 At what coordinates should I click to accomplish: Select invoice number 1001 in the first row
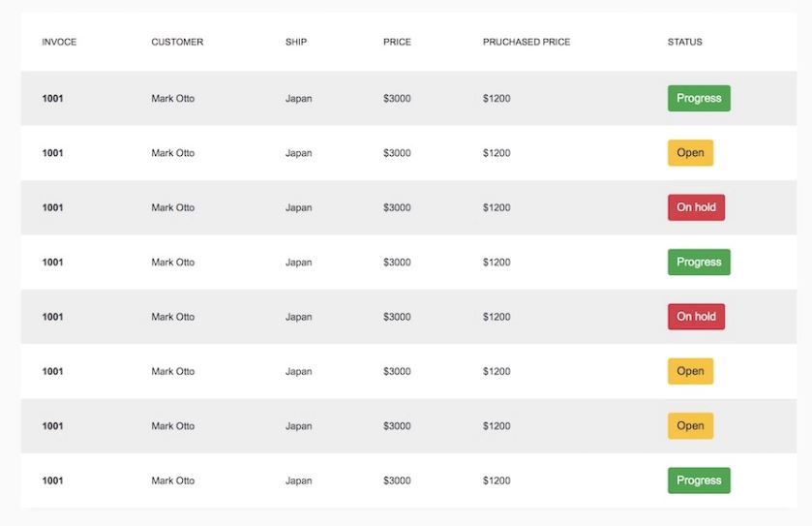click(52, 99)
